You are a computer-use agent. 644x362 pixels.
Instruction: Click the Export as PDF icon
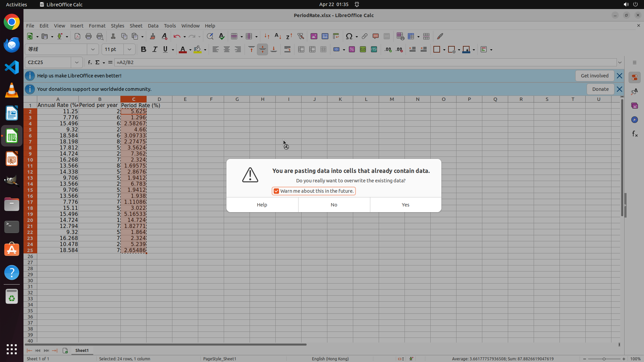pos(77,36)
